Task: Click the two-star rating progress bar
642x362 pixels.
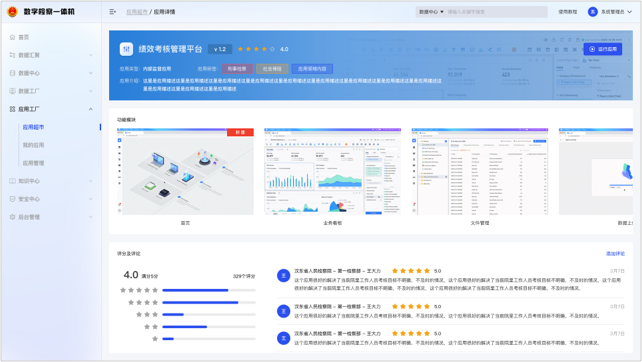Action: (x=209, y=327)
